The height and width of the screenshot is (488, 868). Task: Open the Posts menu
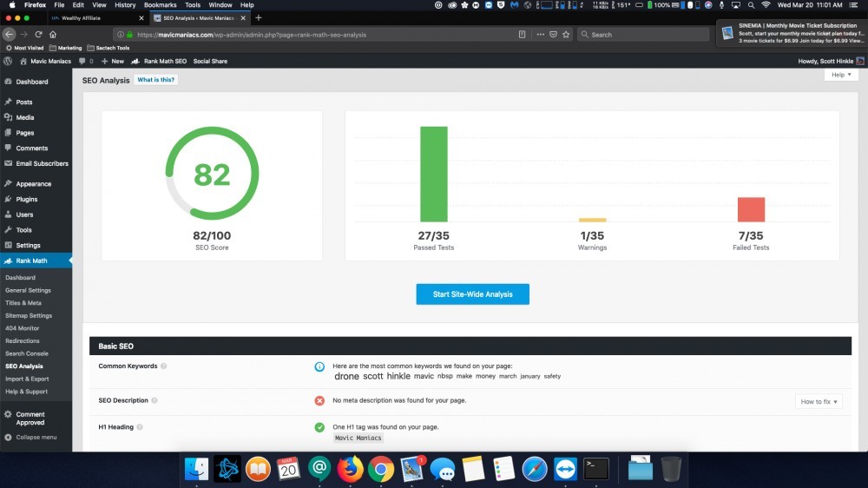(23, 102)
